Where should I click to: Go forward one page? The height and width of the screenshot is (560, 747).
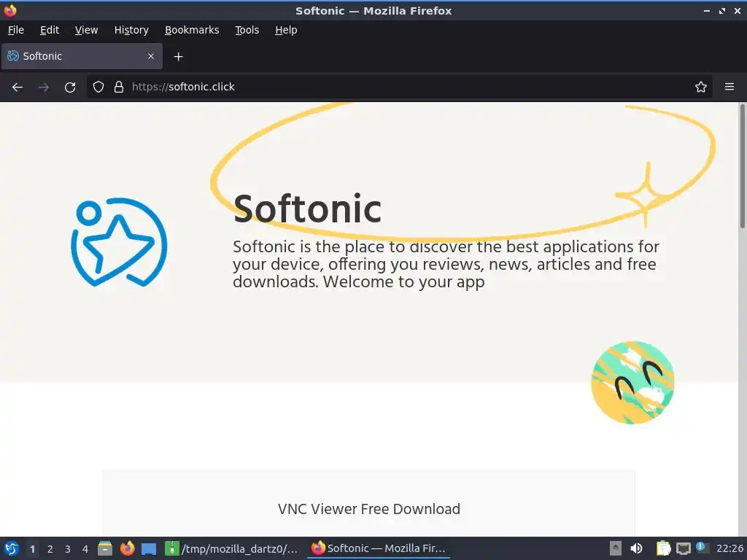tap(44, 87)
